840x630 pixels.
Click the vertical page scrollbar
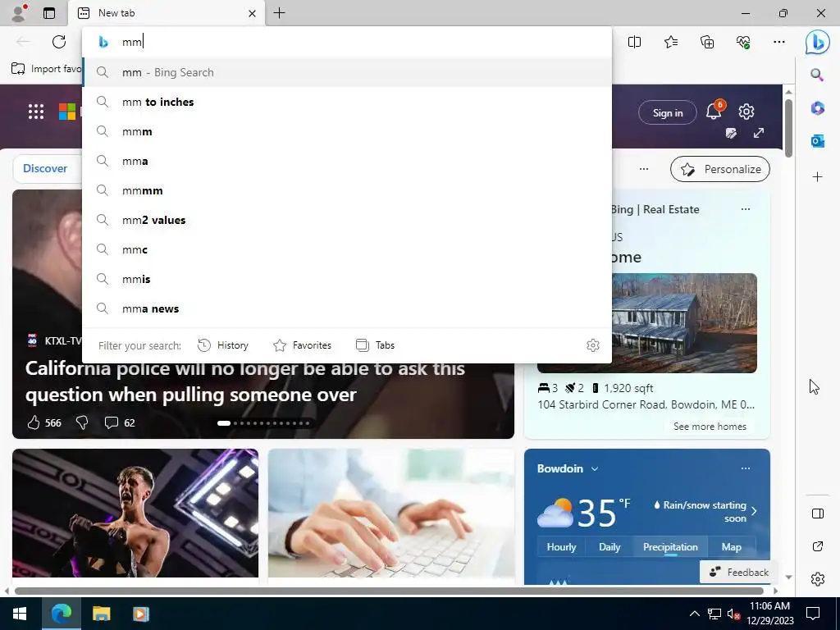[x=788, y=129]
